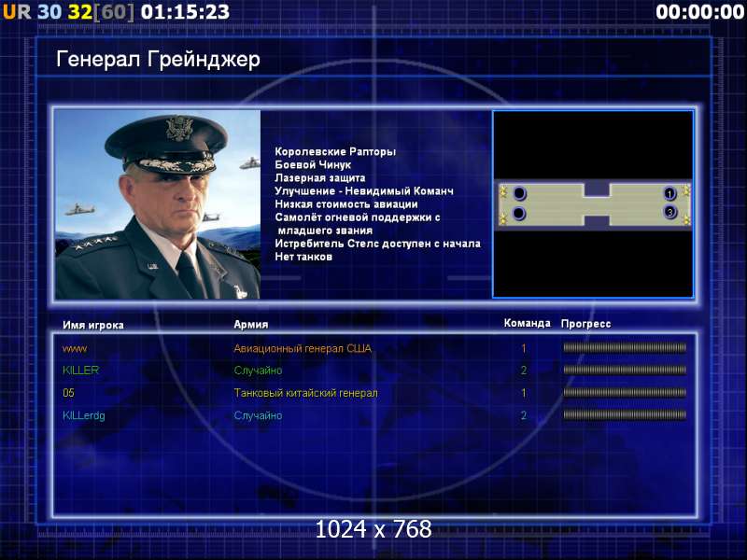Click start position marker 1 on minimap
The width and height of the screenshot is (747, 560).
[x=669, y=193]
